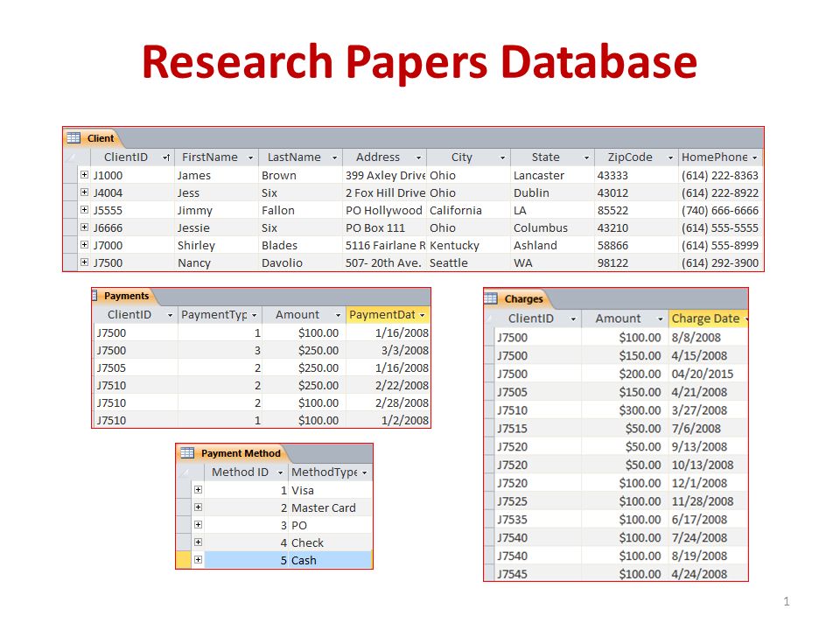The width and height of the screenshot is (840, 630).
Task: Open the State column filter dropdown
Action: [x=586, y=157]
